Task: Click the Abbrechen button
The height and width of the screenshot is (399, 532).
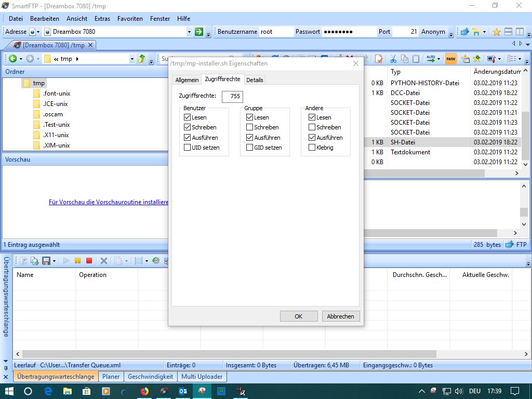Action: coord(340,316)
